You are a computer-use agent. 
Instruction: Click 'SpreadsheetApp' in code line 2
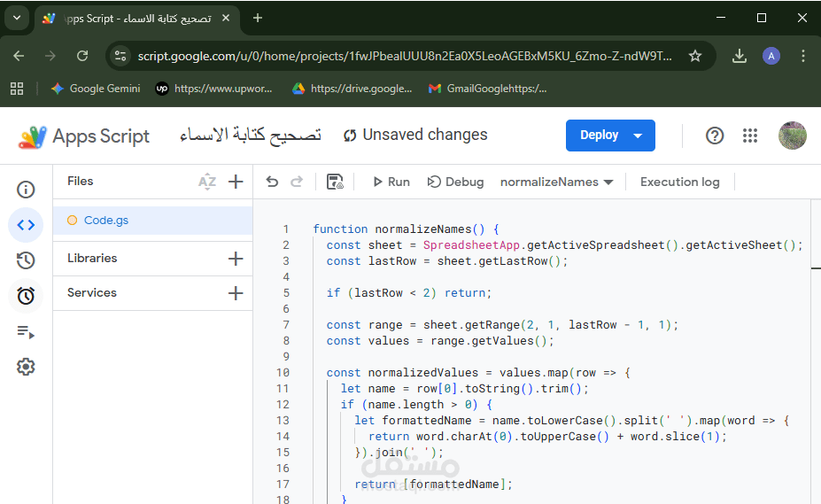click(x=471, y=245)
